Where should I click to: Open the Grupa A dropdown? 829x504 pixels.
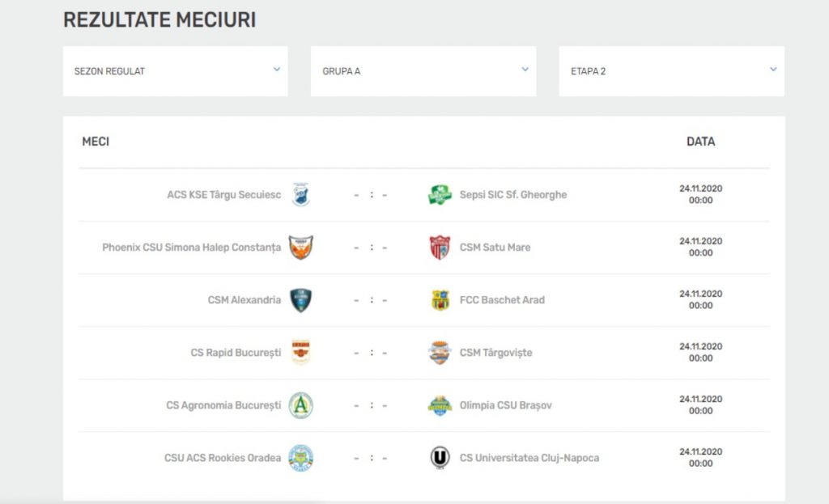pos(423,71)
